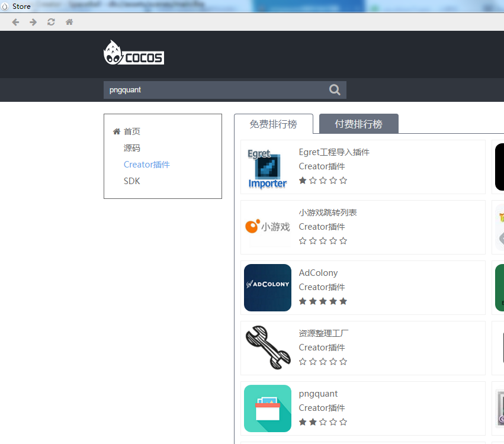504x444 pixels.
Task: Click Creator插件 label under 资源整理工厂
Action: point(322,348)
